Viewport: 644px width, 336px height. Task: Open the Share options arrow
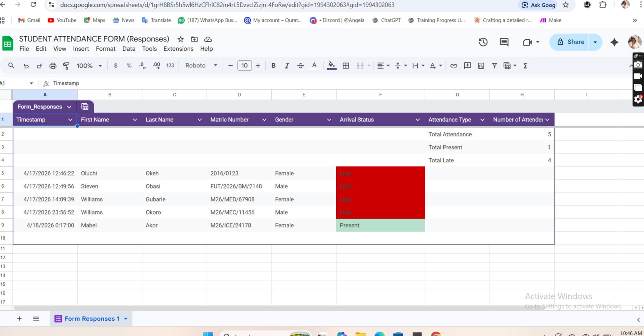[x=595, y=42]
